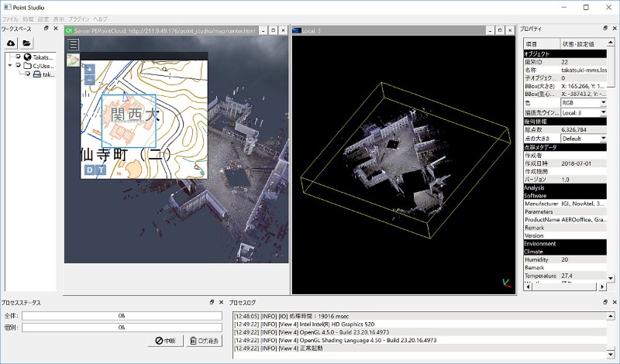Open the ファイル menu
Viewport: 620px width, 364px height.
pyautogui.click(x=9, y=18)
